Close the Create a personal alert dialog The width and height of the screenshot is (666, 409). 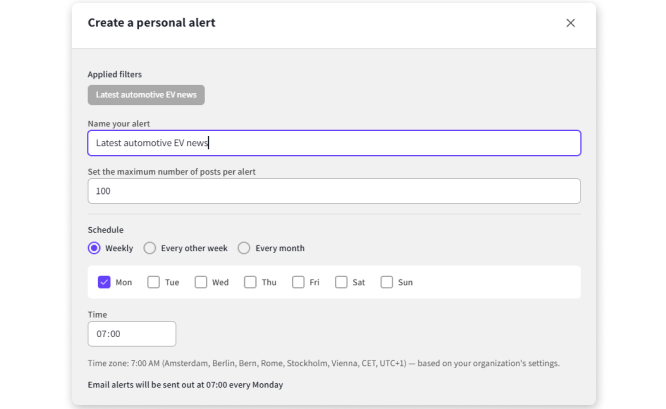[x=570, y=23]
